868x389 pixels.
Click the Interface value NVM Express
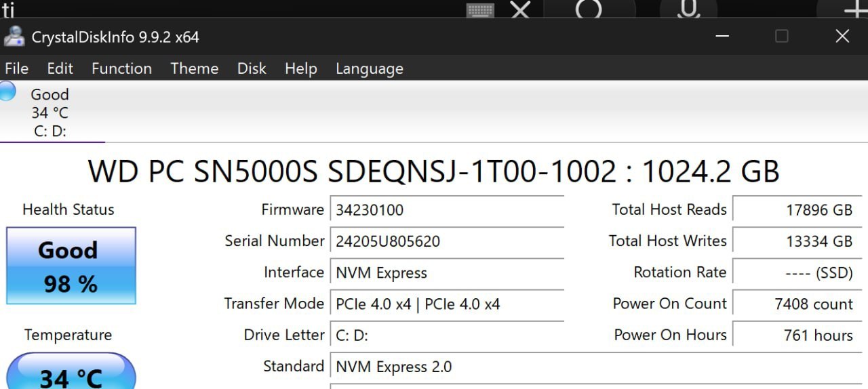[x=447, y=272]
